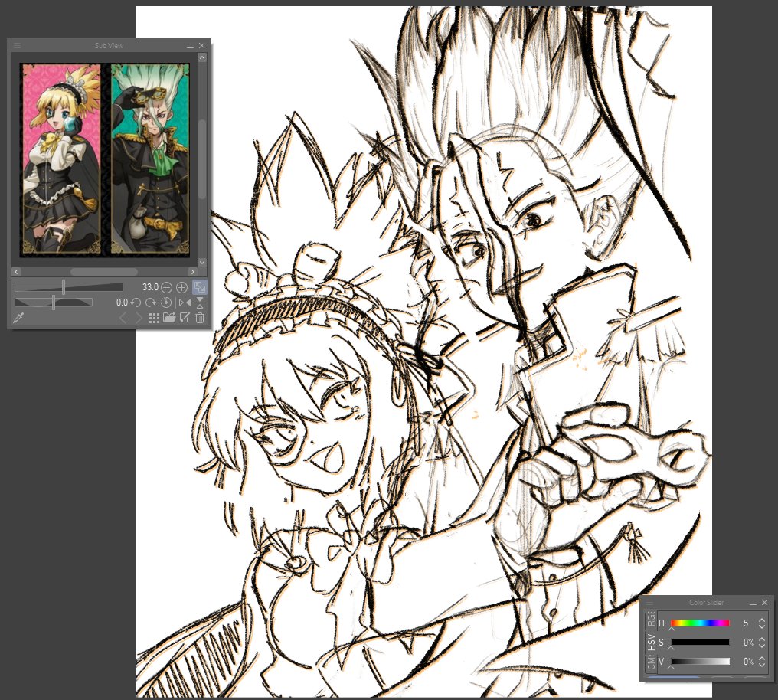Click the Saturation slider bar
Screen dimensions: 778x700
[x=700, y=642]
